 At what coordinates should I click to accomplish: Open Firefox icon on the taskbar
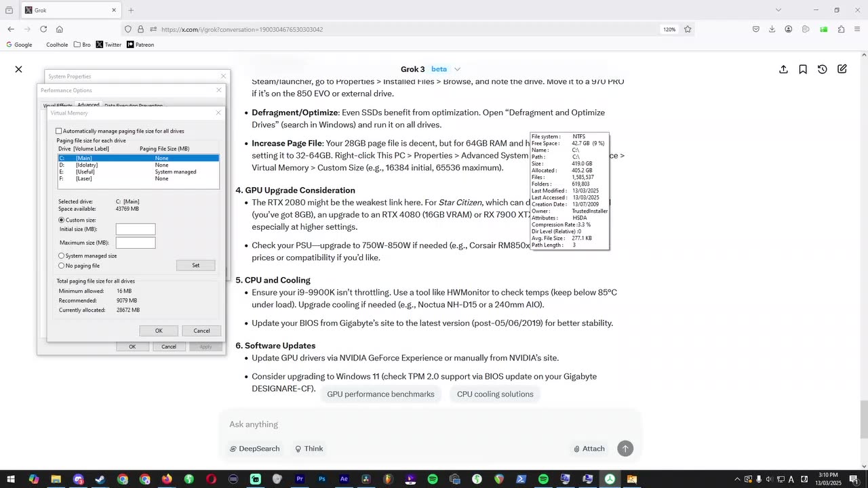coord(167,479)
